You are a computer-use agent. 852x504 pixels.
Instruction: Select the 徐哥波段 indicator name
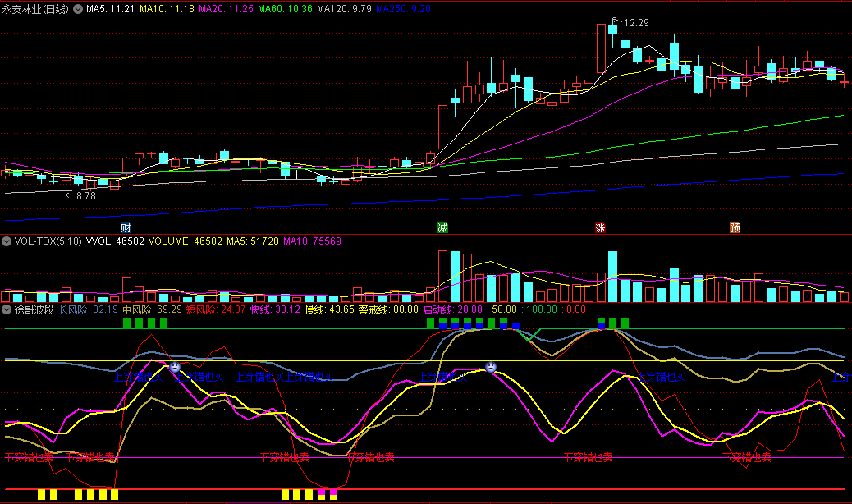tap(34, 309)
